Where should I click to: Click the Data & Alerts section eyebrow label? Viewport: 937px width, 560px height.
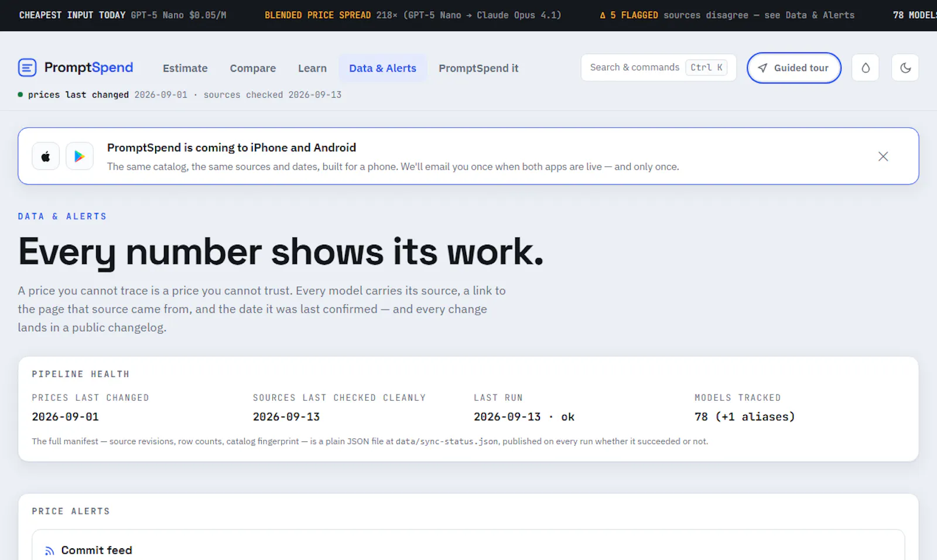[x=62, y=217]
